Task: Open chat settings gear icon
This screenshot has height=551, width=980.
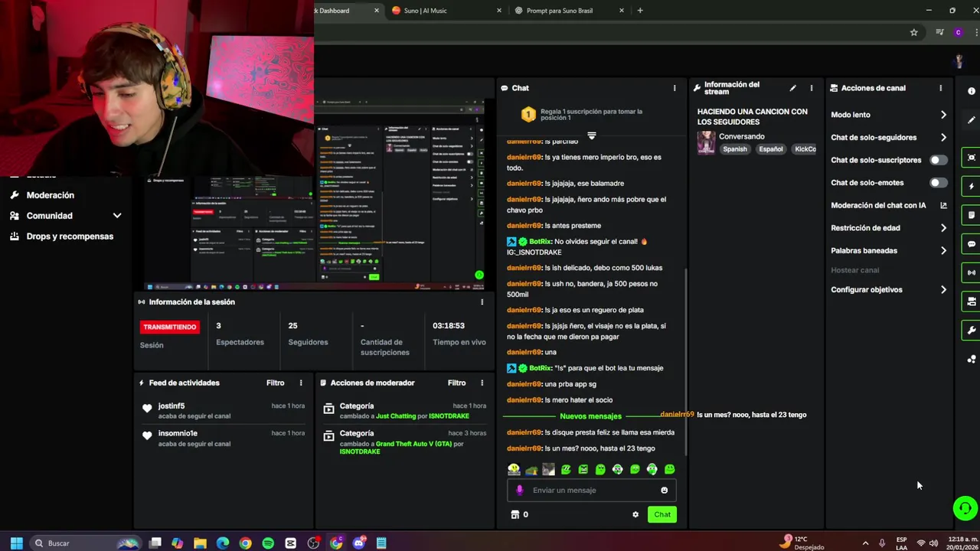Action: pos(635,514)
